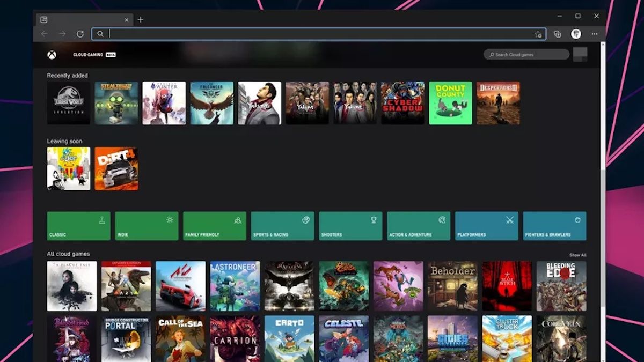Open the Donut County game tile
This screenshot has height=362, width=644.
[451, 103]
